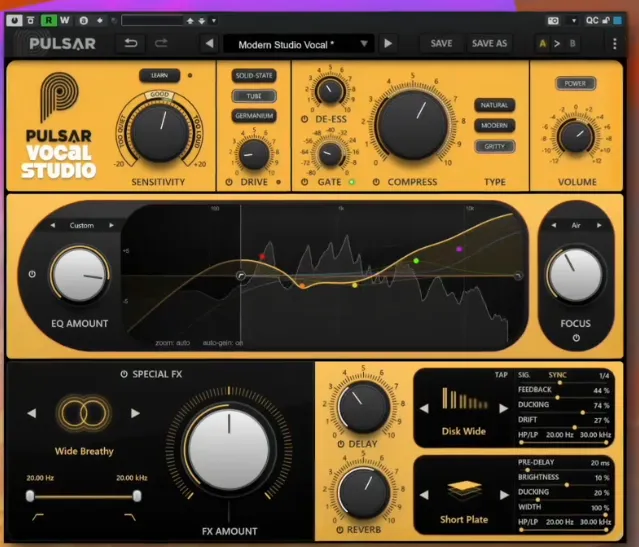Switch to state A

[x=542, y=44]
